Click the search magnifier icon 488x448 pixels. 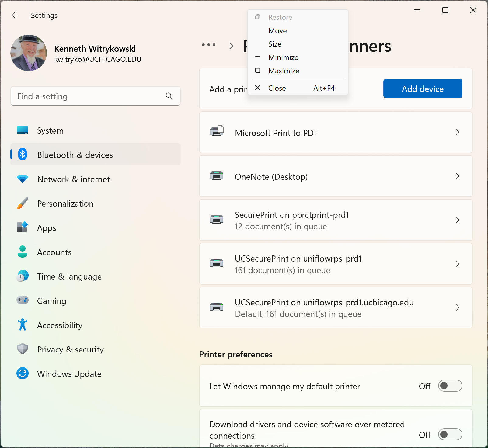pos(169,96)
